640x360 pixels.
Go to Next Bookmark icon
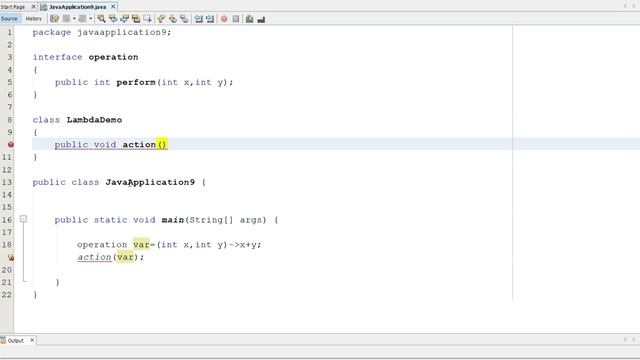tap(173, 19)
